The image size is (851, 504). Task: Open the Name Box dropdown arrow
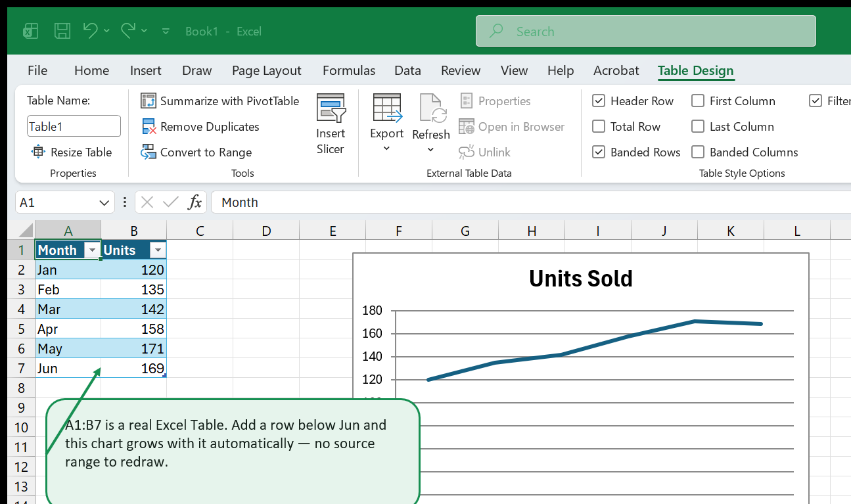click(104, 202)
